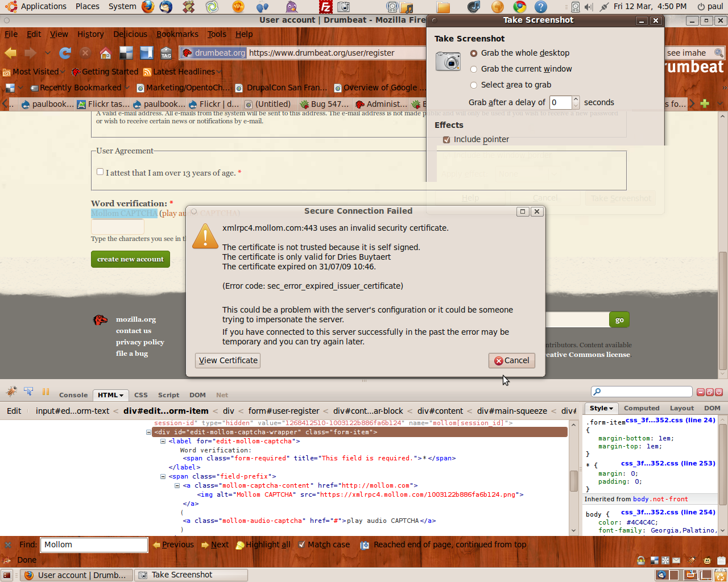Image resolution: width=728 pixels, height=582 pixels.
Task: Collapse the label edit-mollom-captcha node
Action: 163,441
